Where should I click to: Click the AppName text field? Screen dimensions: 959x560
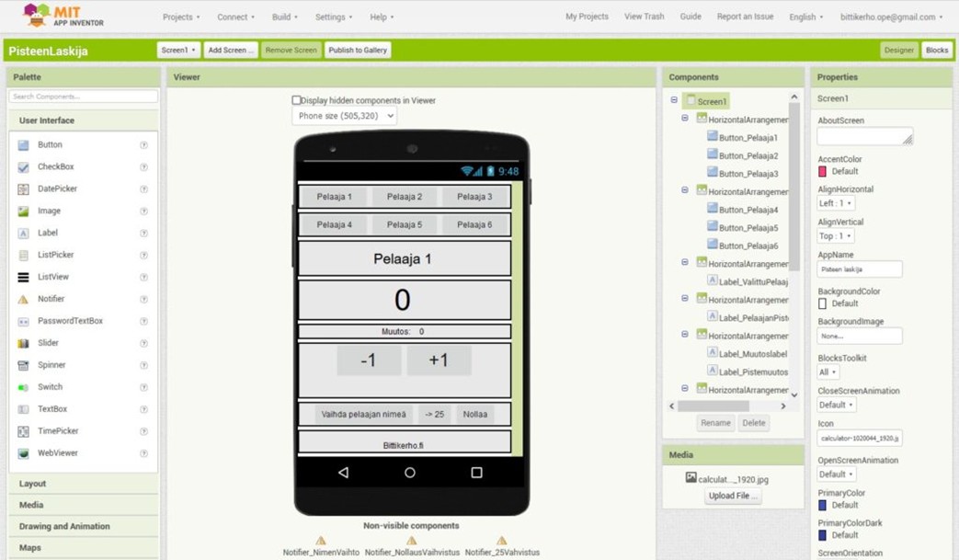860,269
